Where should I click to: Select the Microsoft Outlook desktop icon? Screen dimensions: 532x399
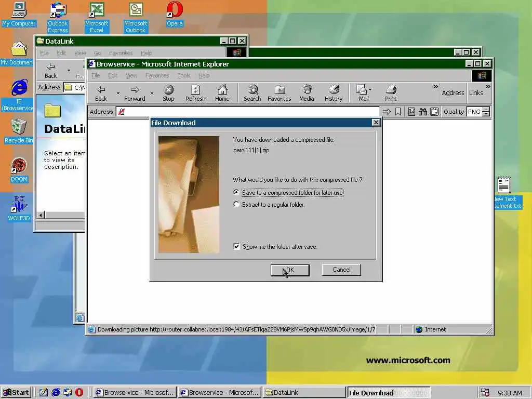[x=136, y=17]
